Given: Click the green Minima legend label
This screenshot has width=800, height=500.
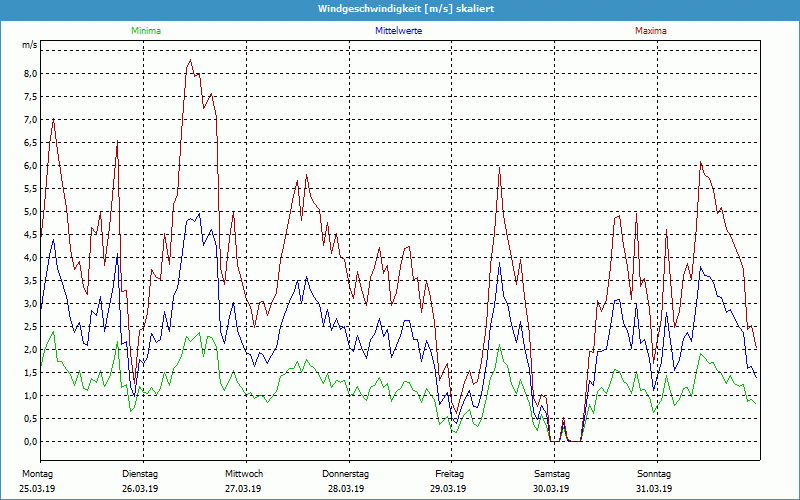Looking at the screenshot, I should 145,31.
